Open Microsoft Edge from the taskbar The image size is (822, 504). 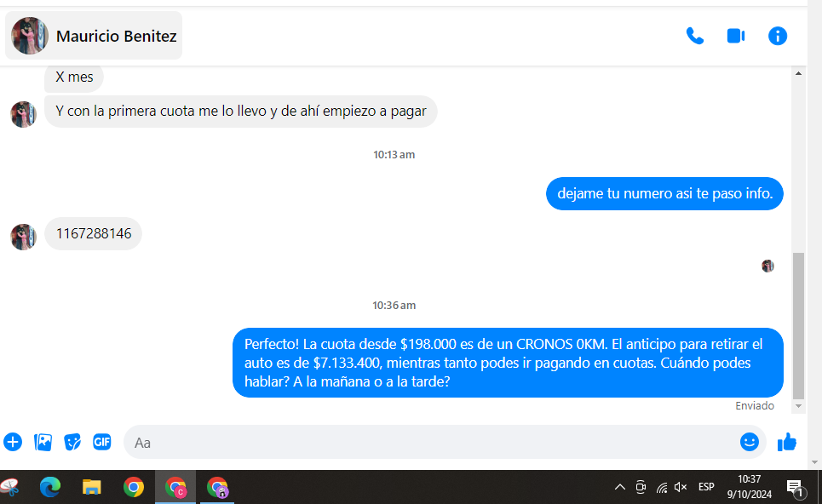point(50,487)
